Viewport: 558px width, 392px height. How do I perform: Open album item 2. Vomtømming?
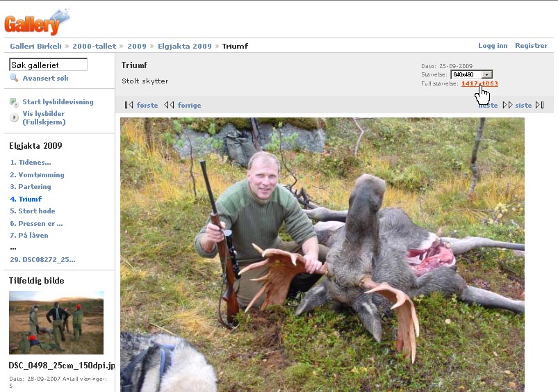coord(37,175)
